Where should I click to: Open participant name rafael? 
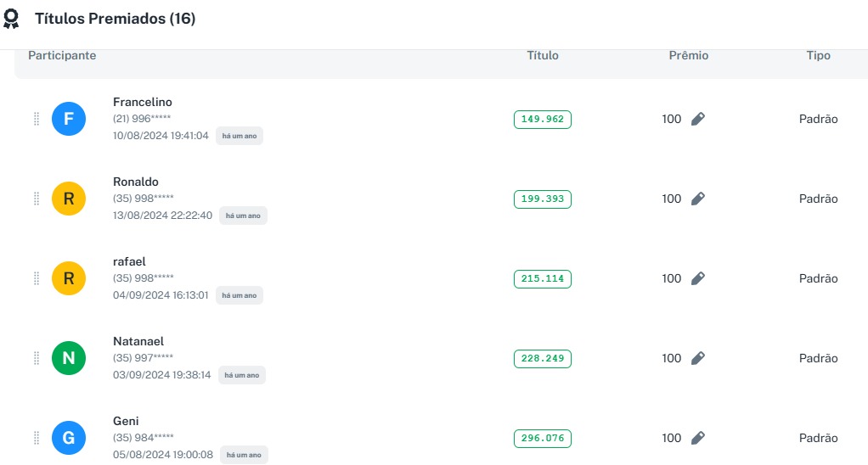coord(129,261)
